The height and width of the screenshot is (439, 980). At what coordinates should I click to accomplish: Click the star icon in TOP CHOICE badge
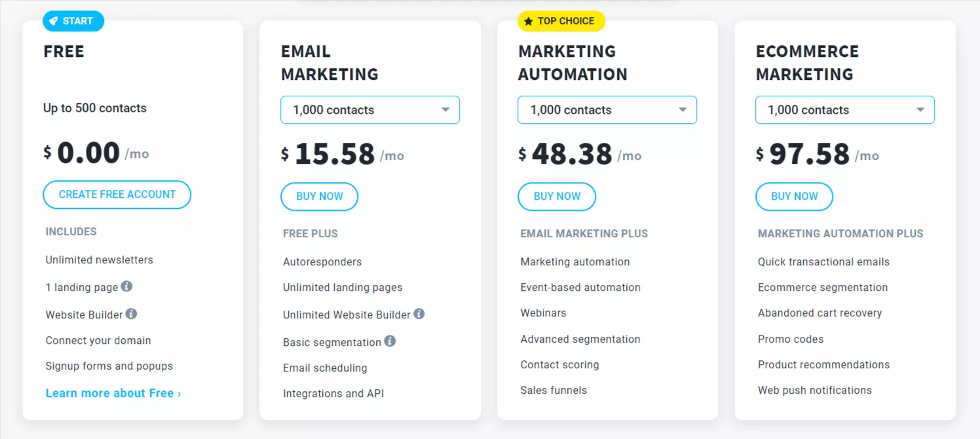tap(529, 21)
